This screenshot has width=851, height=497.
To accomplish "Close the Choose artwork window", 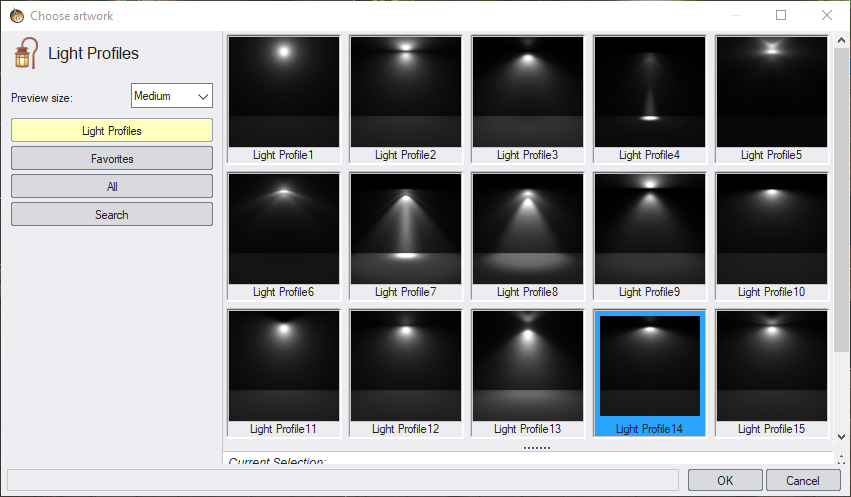I will (827, 15).
